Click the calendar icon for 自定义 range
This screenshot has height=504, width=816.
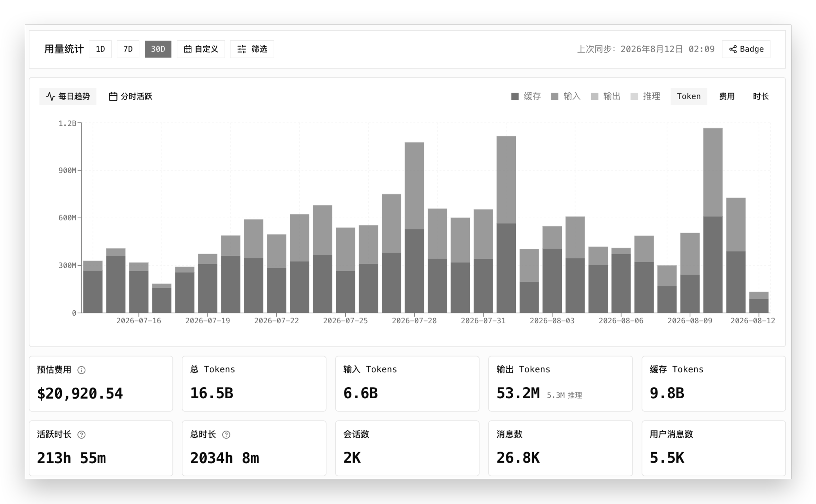(x=188, y=49)
